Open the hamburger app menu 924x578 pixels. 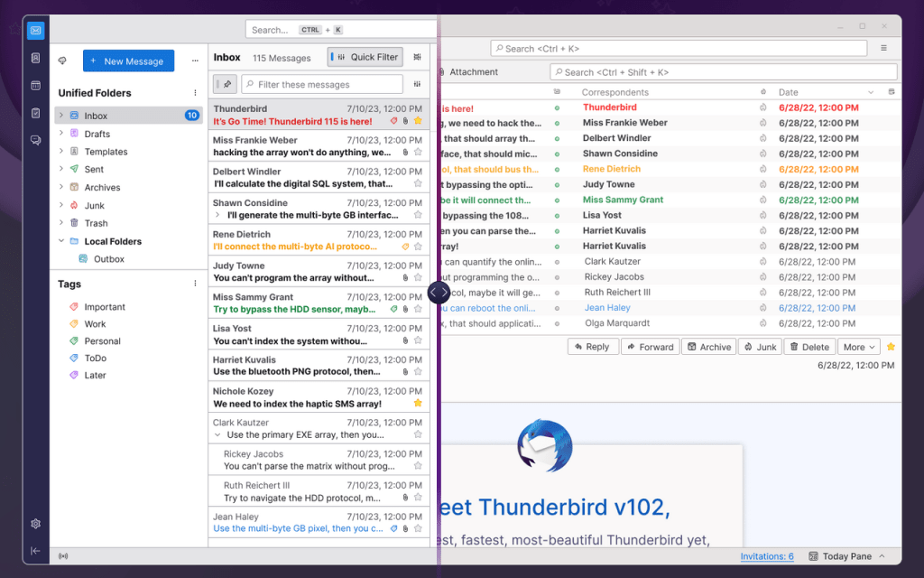click(883, 48)
